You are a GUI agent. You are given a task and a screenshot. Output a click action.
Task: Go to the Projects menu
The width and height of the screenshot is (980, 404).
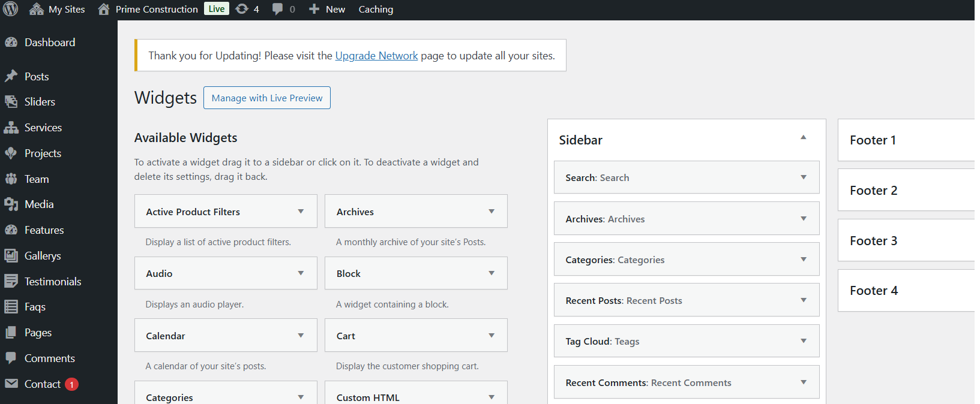(x=43, y=153)
